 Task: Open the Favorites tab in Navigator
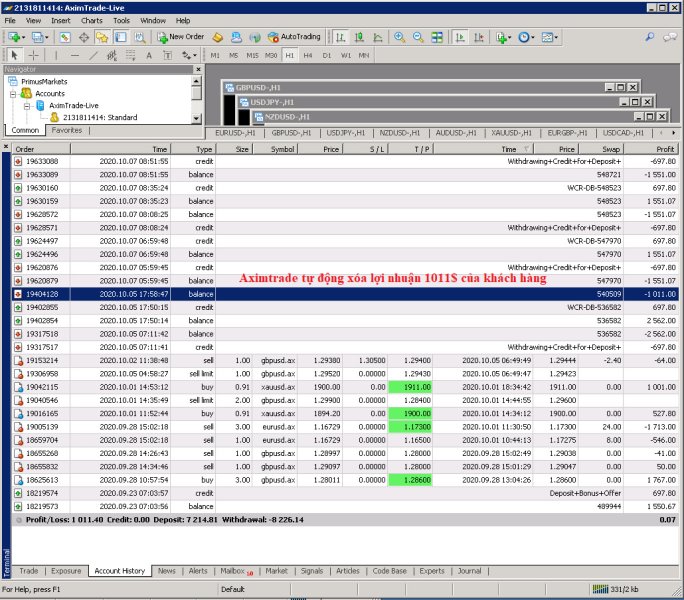[x=67, y=130]
